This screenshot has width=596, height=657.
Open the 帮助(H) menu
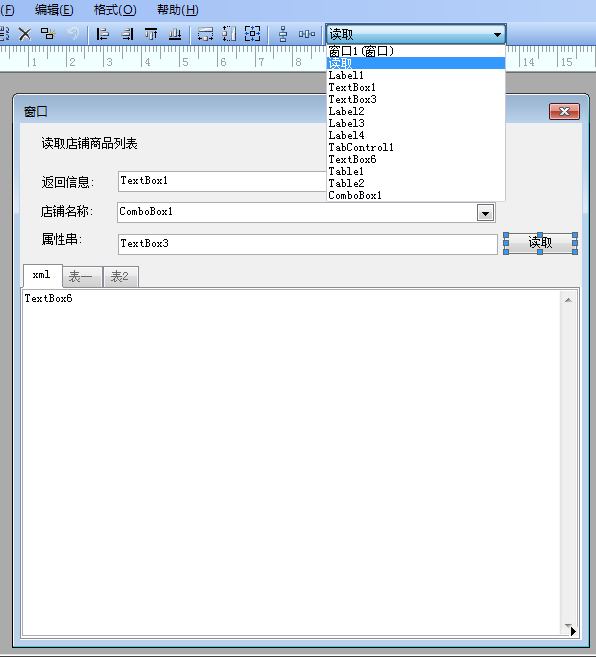point(178,10)
